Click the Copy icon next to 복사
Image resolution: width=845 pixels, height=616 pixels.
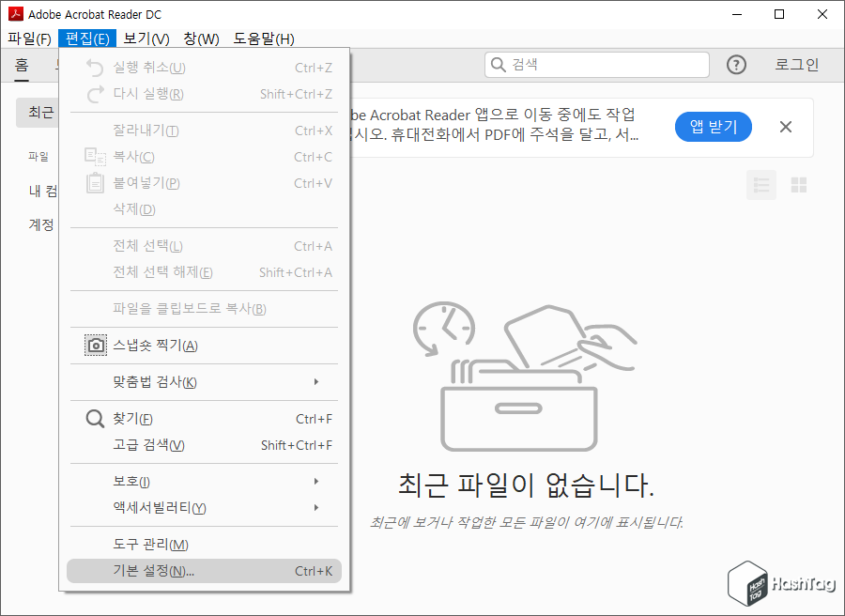click(x=95, y=156)
